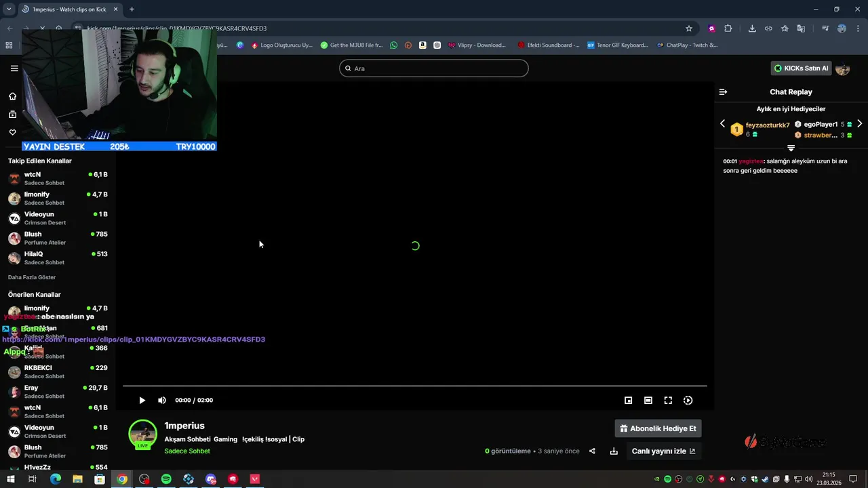Share this clip
The height and width of the screenshot is (488, 868).
point(592,451)
